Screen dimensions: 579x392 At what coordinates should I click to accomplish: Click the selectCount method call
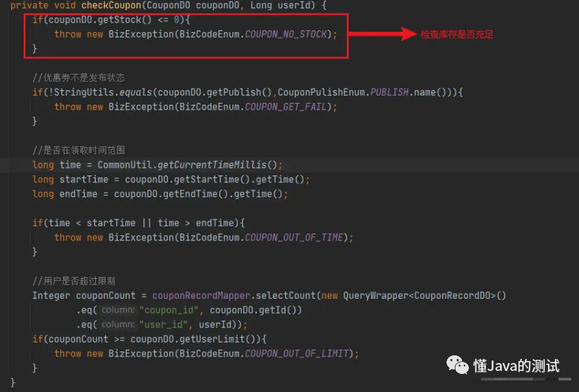286,296
